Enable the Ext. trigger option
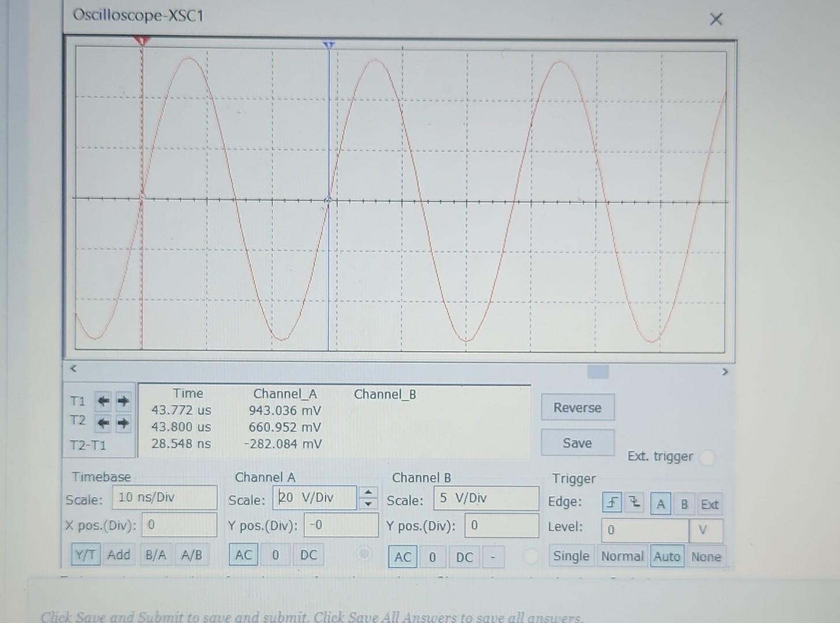Screen dimensions: 840x623 pyautogui.click(x=708, y=457)
